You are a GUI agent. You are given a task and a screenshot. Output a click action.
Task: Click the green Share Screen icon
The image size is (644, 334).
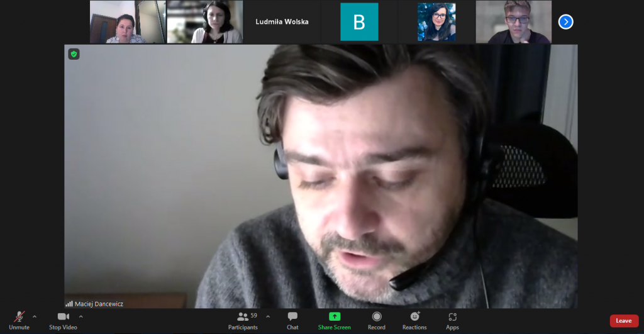coord(335,316)
